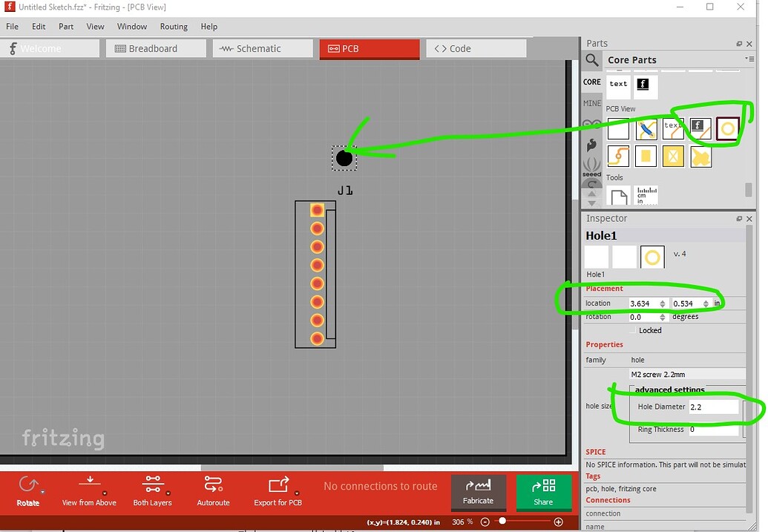Open the hole size M2 screw dropdown

[686, 374]
